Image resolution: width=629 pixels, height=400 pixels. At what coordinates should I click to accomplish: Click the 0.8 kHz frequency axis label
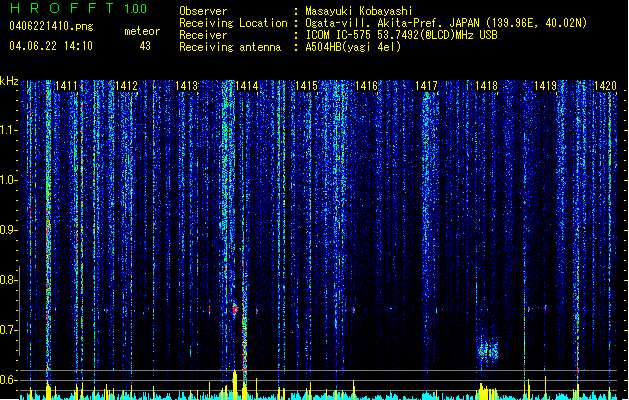tap(8, 280)
